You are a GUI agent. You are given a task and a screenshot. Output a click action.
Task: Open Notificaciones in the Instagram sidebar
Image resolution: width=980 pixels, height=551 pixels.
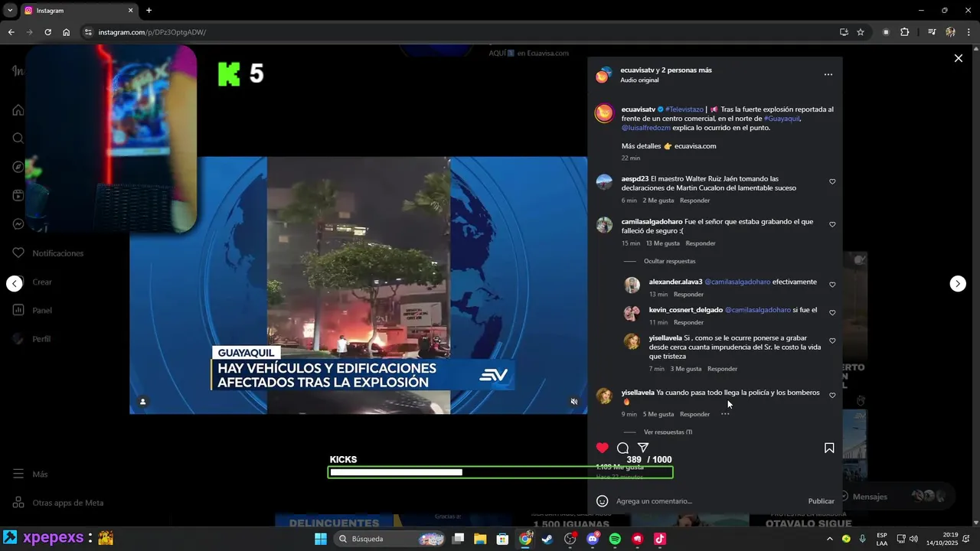pyautogui.click(x=47, y=253)
